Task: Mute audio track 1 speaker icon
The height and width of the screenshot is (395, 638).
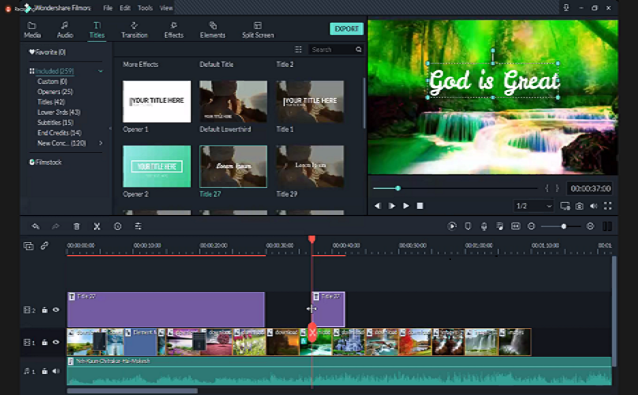Action: 56,371
